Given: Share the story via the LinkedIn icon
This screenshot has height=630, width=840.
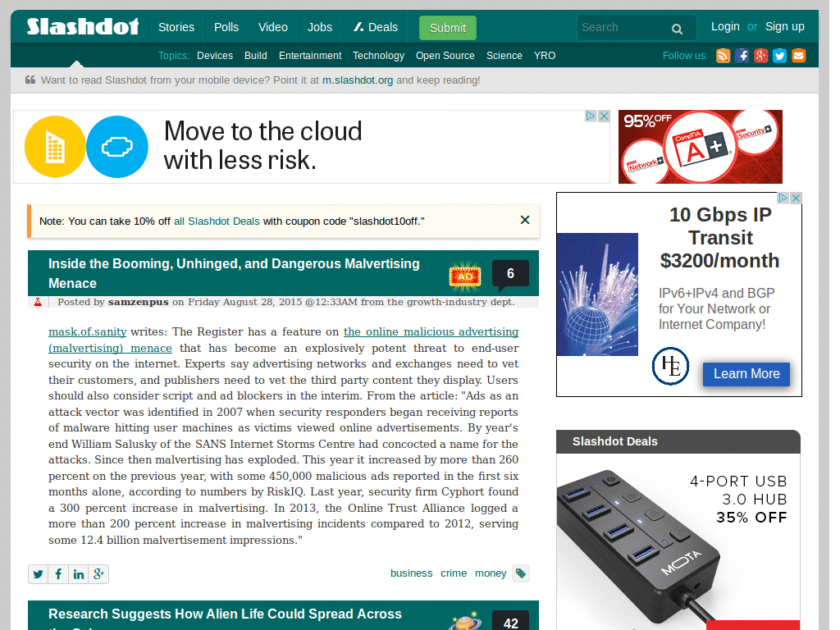Looking at the screenshot, I should point(78,574).
